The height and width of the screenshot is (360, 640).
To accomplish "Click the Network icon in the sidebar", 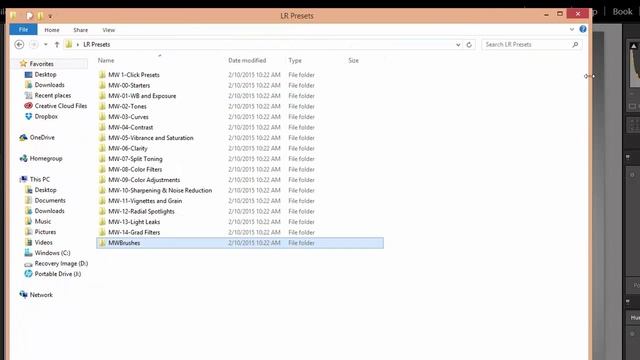I will click(x=23, y=295).
